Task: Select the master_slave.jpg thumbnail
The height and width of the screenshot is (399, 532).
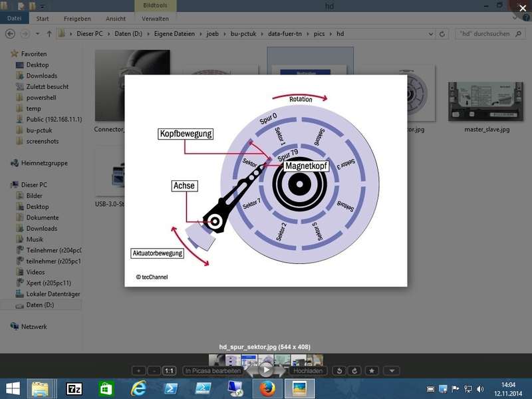Action: tap(487, 106)
